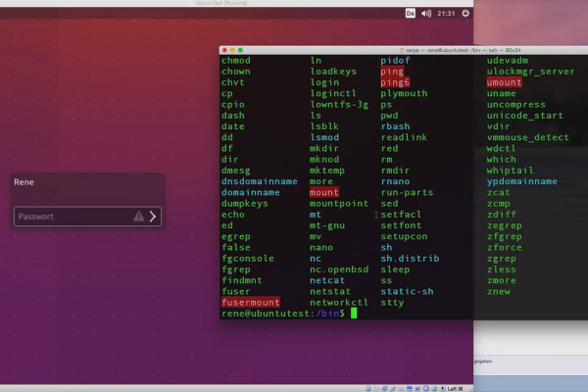588x392 pixels.
Task: Click the fgconsole entry
Action: tap(248, 259)
